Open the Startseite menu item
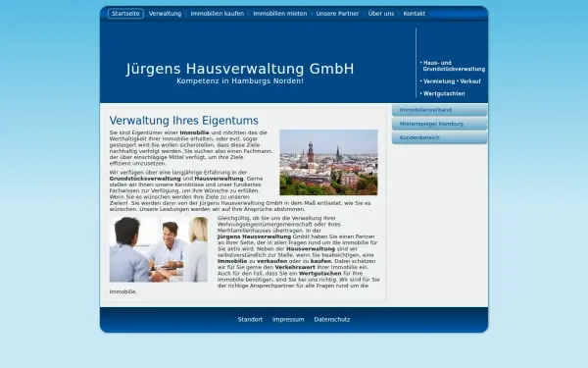 [x=125, y=14]
